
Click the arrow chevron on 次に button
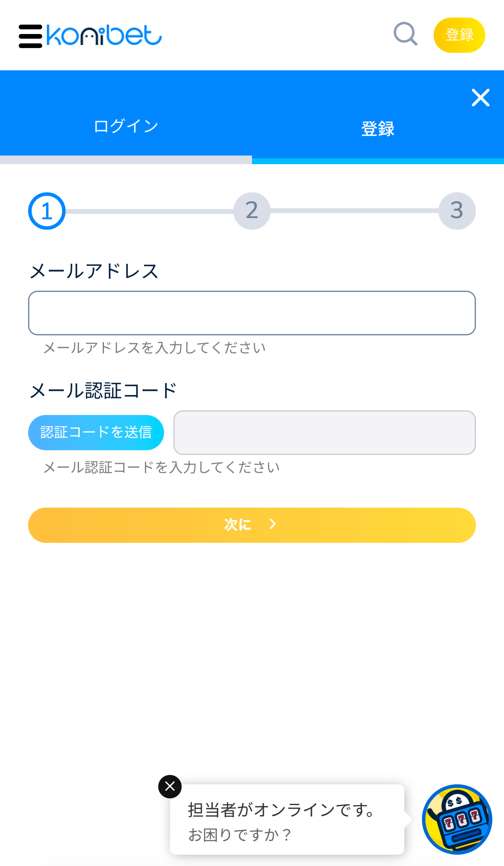click(x=273, y=524)
